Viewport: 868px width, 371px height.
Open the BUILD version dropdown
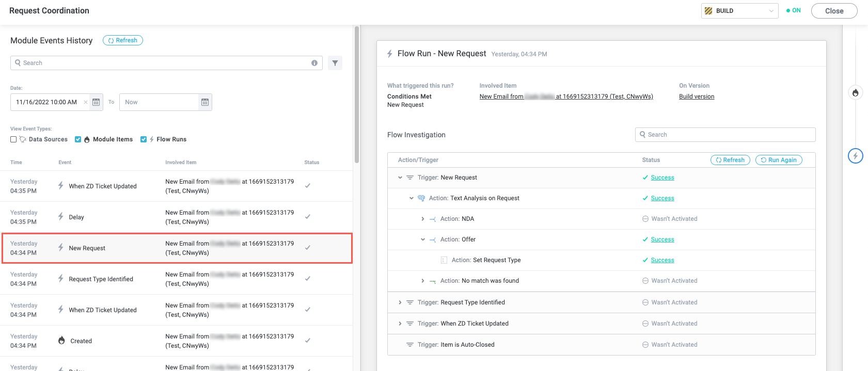739,11
